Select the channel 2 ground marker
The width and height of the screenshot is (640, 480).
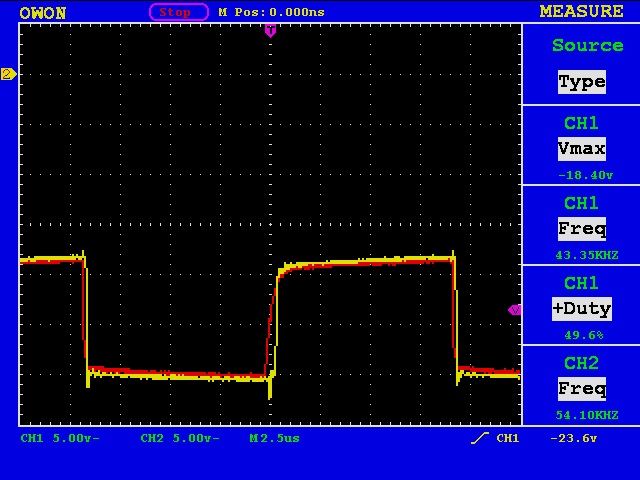coord(8,74)
